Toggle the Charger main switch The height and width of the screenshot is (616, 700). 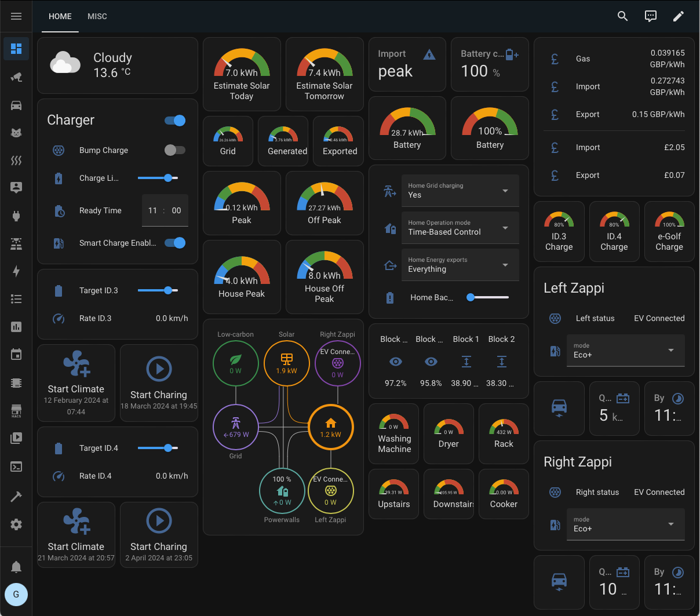[175, 121]
